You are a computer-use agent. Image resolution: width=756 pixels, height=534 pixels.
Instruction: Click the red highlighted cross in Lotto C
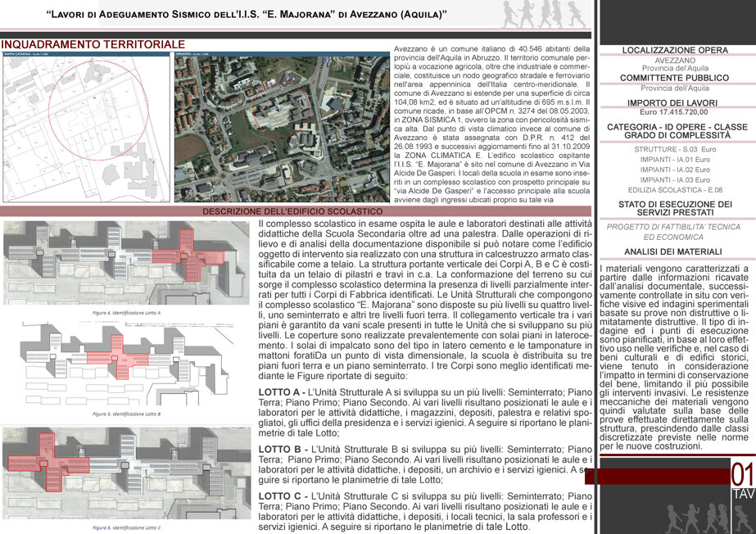48,461
